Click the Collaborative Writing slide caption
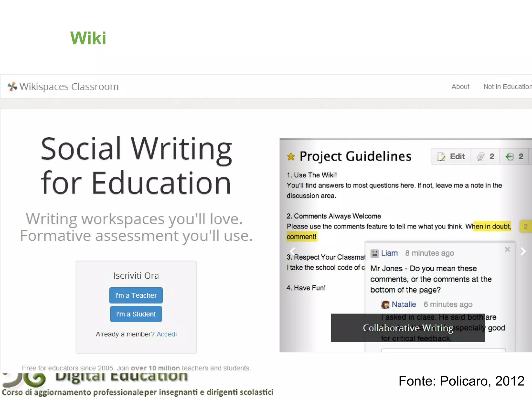Viewport: 532px width, 399px height. (408, 328)
